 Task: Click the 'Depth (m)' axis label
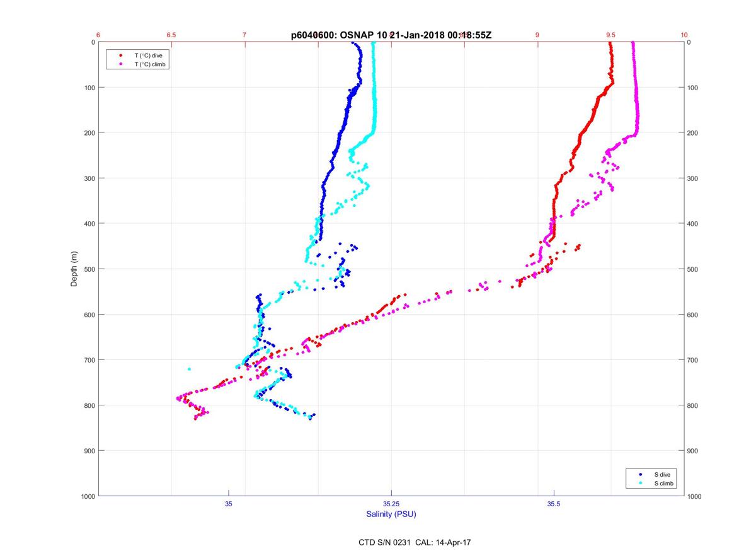tap(74, 269)
